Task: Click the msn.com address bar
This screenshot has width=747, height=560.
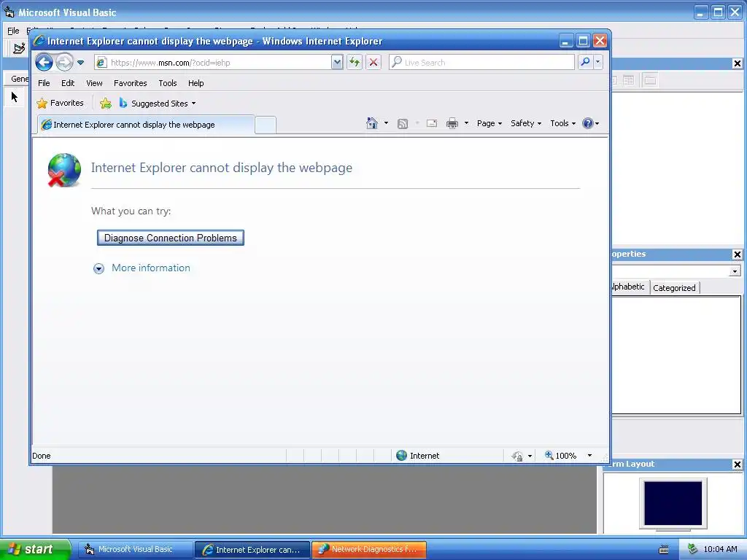Action: pos(212,63)
